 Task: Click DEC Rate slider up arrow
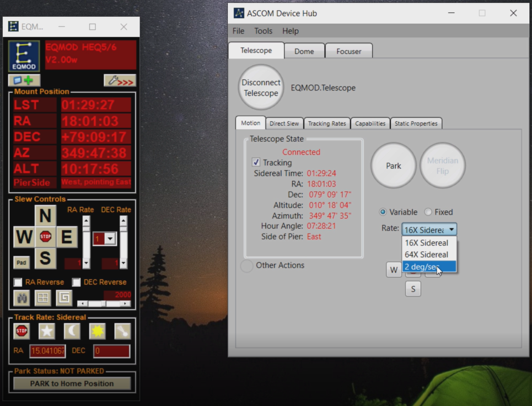[123, 221]
